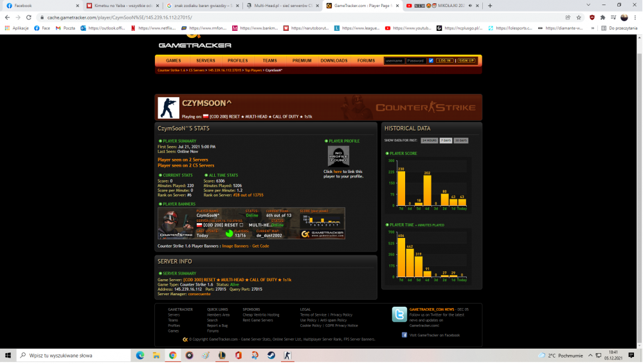Click the No Profile Found image
Viewport: 643px width, 364px height.
338,156
